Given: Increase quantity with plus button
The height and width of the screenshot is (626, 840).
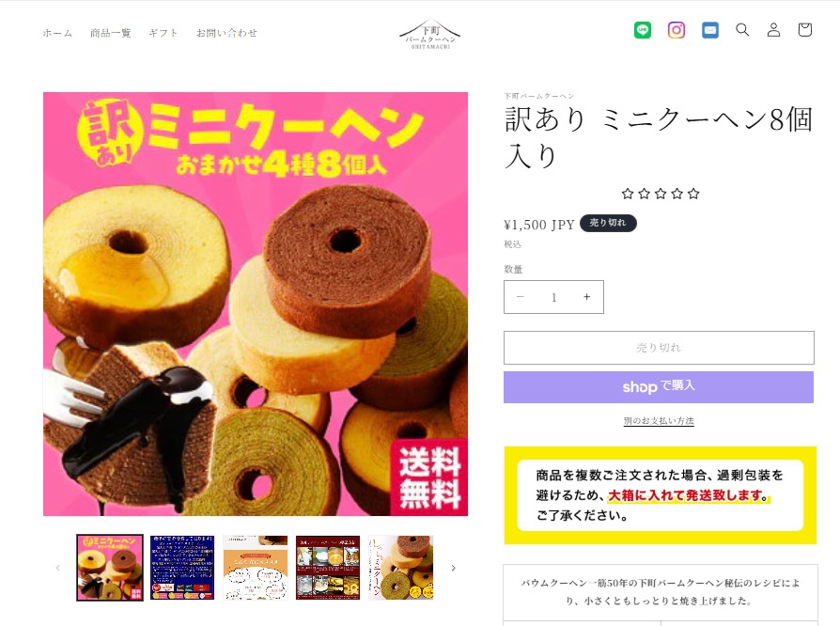Looking at the screenshot, I should pyautogui.click(x=586, y=297).
